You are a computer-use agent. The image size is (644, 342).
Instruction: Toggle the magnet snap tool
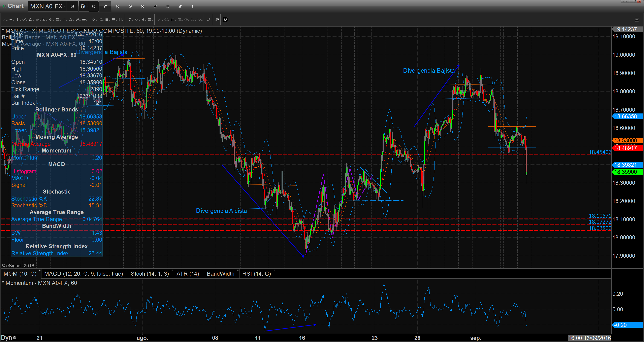[225, 20]
